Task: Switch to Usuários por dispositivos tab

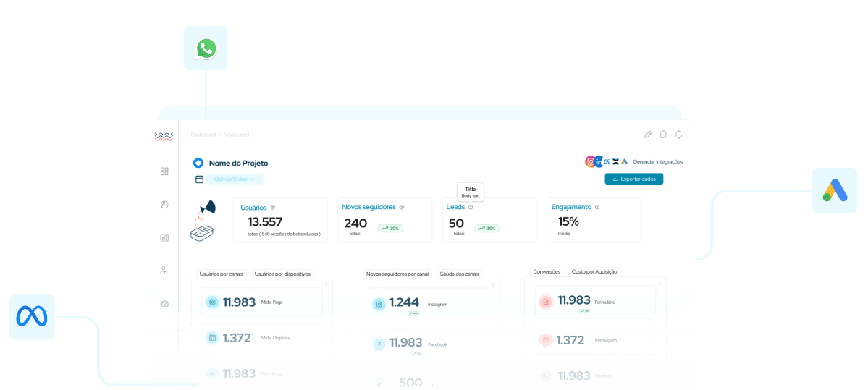Action: (282, 274)
